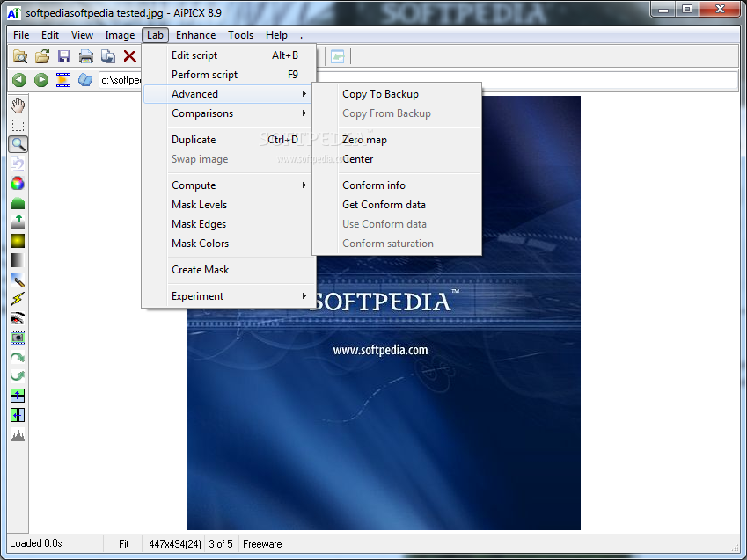Select Mask Levels entry
Image resolution: width=747 pixels, height=560 pixels.
228,205
